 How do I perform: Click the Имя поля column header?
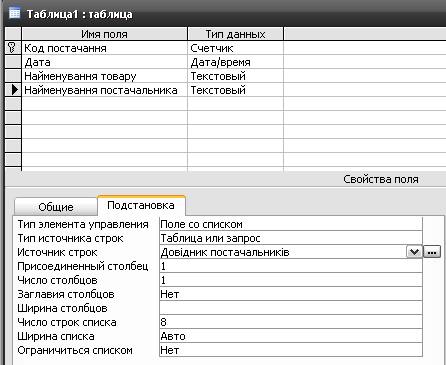(x=104, y=34)
